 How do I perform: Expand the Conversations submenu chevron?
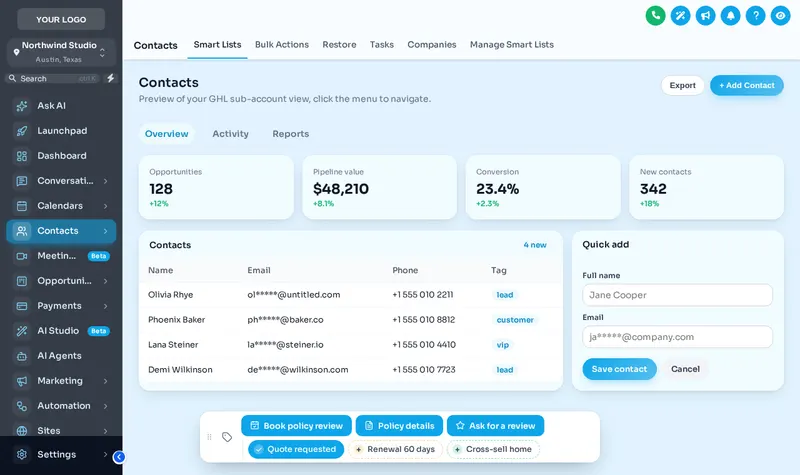106,181
